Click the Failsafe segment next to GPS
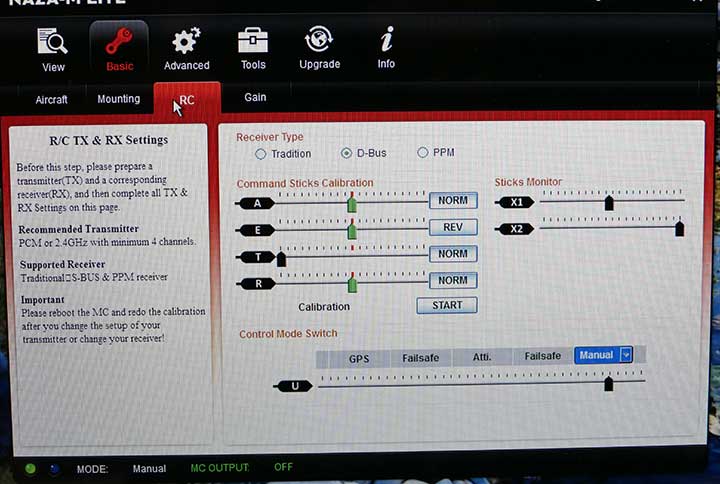720x484 pixels. (421, 358)
